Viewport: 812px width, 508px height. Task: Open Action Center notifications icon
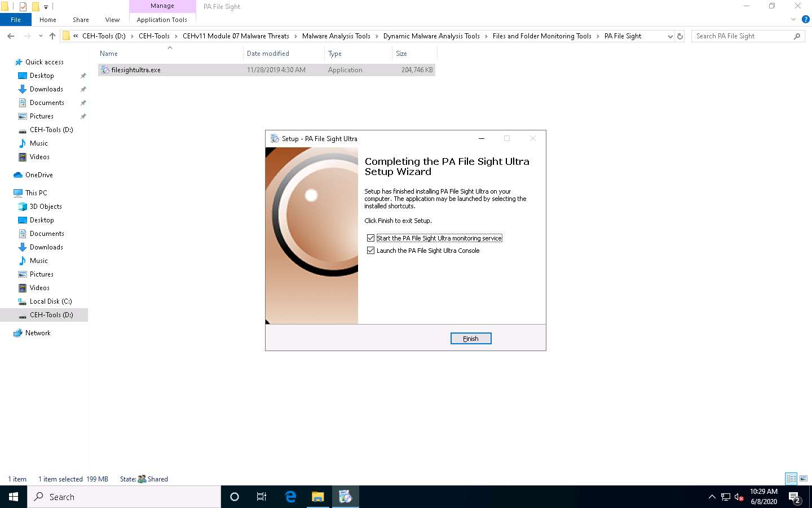tap(795, 497)
